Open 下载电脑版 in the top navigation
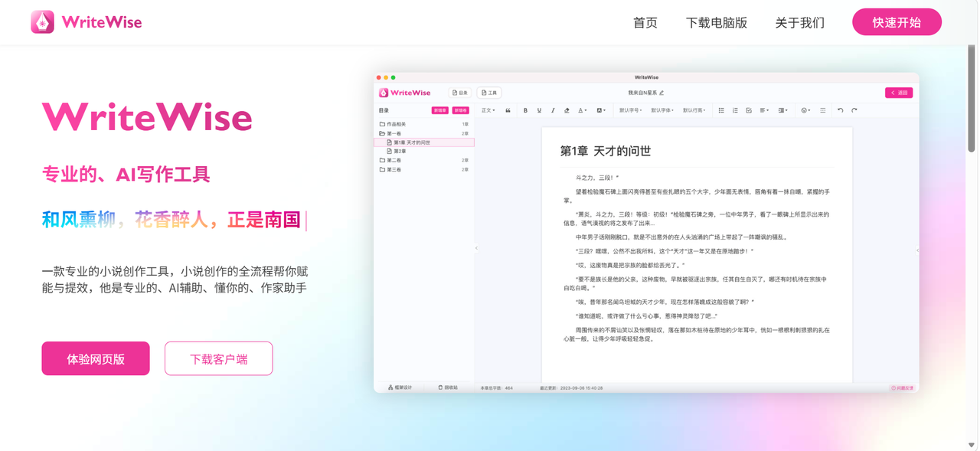Screen dimensions: 980x451 (717, 23)
